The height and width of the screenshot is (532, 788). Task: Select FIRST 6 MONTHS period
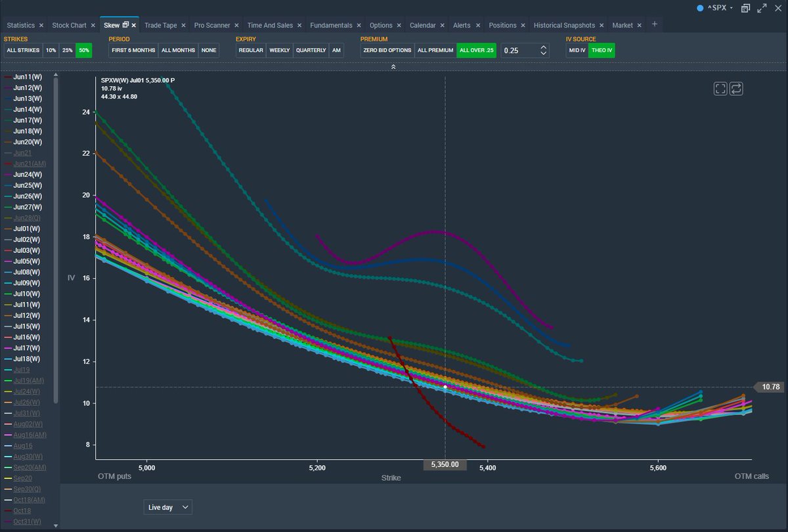point(133,51)
